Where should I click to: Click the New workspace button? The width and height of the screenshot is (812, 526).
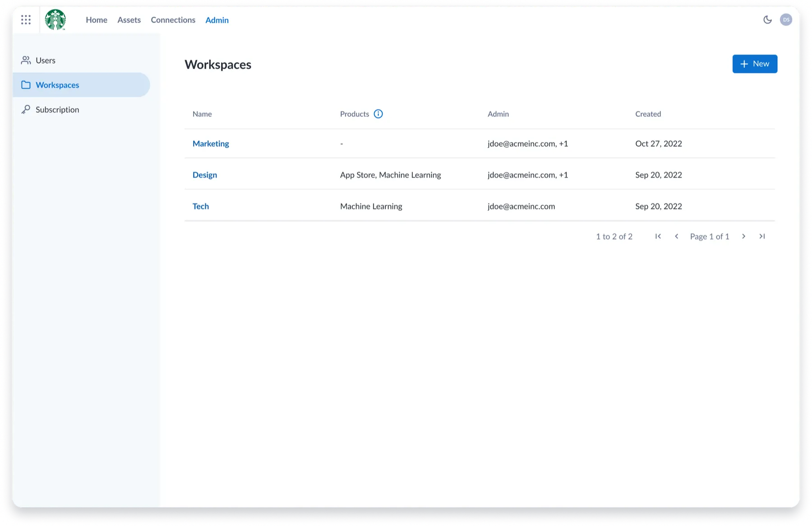(755, 64)
